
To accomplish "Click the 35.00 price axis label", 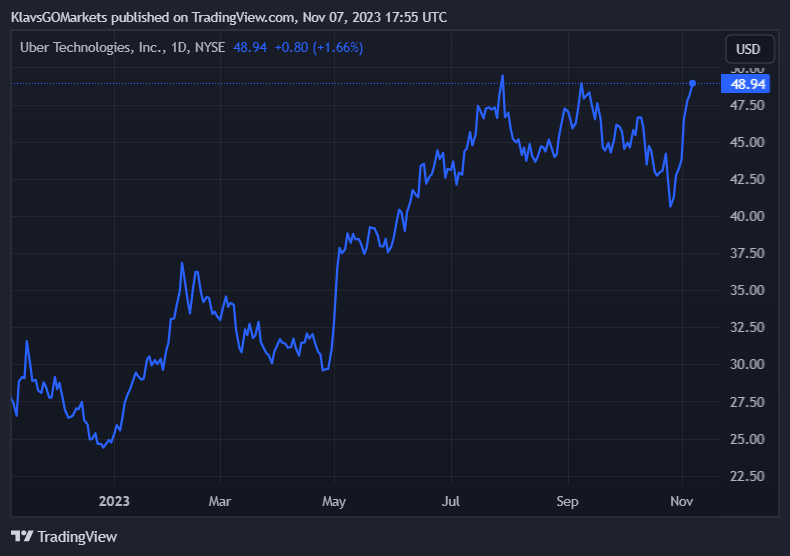I will click(x=747, y=290).
